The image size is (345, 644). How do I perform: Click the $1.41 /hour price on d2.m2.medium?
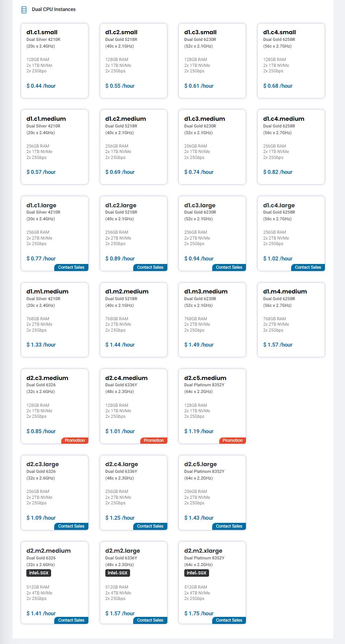[41, 613]
